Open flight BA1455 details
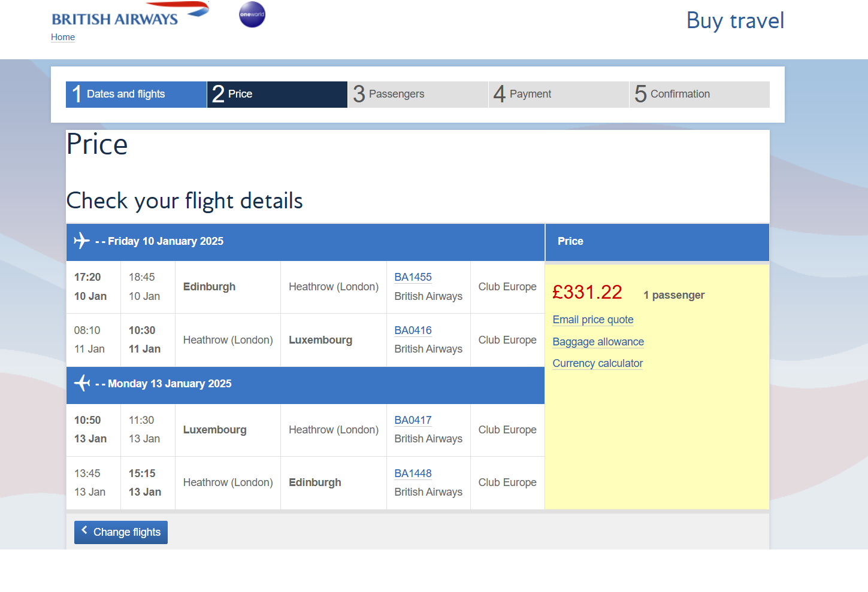This screenshot has height=592, width=868. (413, 277)
